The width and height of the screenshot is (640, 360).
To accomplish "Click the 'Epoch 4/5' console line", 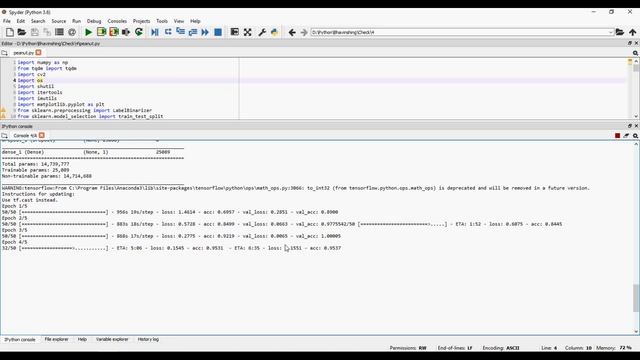I will pyautogui.click(x=14, y=242).
